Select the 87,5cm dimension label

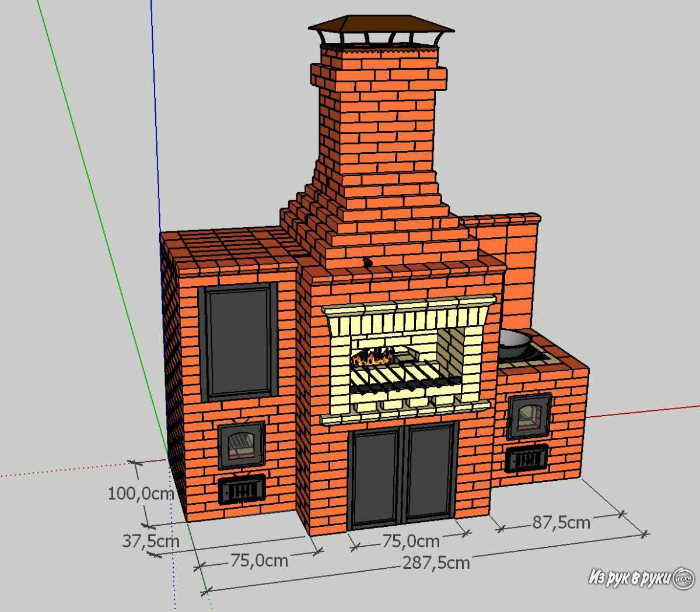click(561, 522)
